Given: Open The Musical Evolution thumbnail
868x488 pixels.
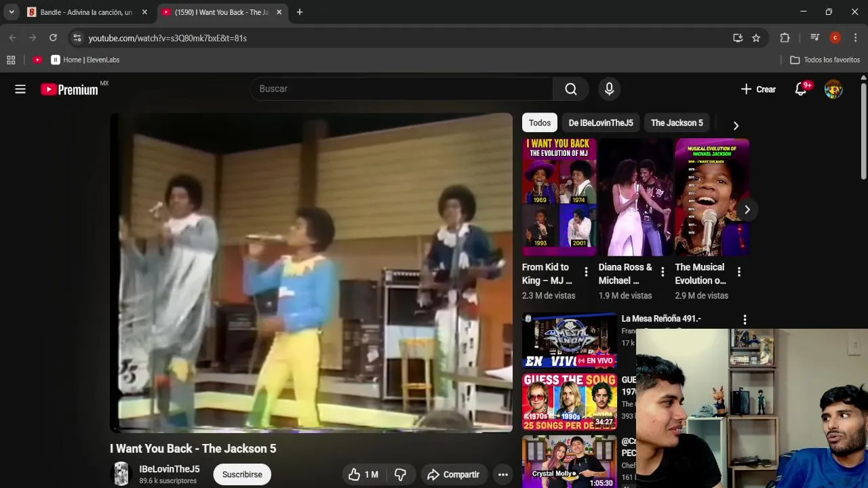Looking at the screenshot, I should click(x=712, y=197).
